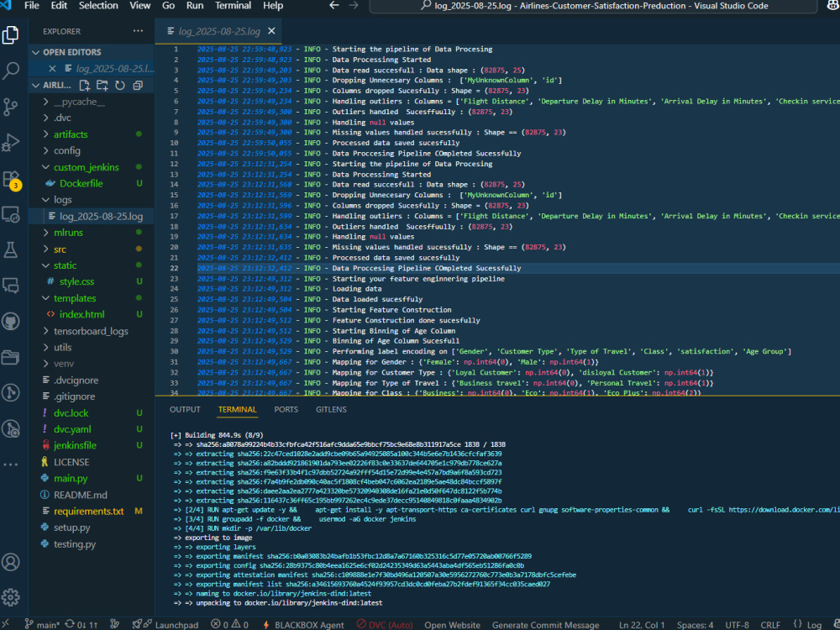Switch to the GITLENS panel tab
Image resolution: width=840 pixels, height=630 pixels.
point(331,409)
